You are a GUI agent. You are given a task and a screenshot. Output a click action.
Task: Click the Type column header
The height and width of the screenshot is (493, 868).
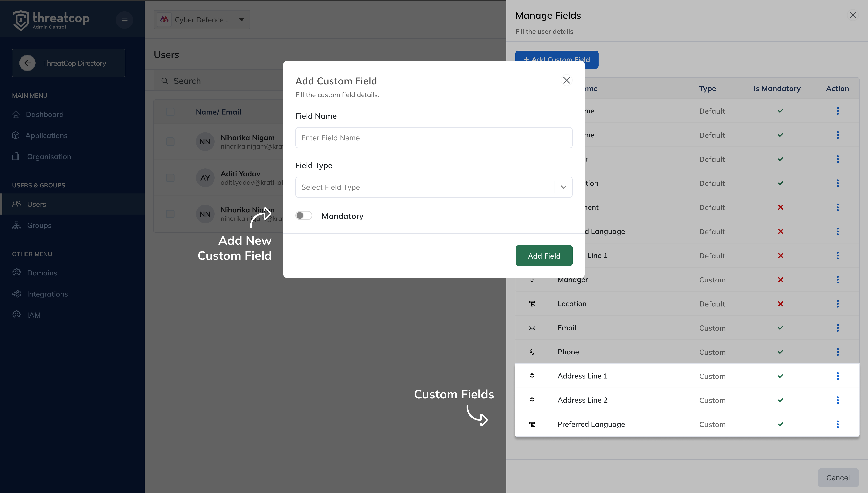coord(708,89)
